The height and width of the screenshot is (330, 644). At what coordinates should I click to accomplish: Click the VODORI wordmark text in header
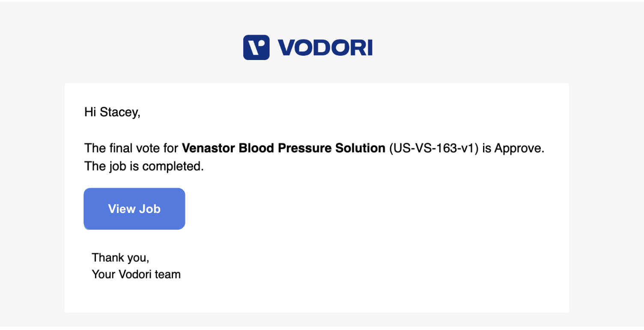tap(325, 48)
